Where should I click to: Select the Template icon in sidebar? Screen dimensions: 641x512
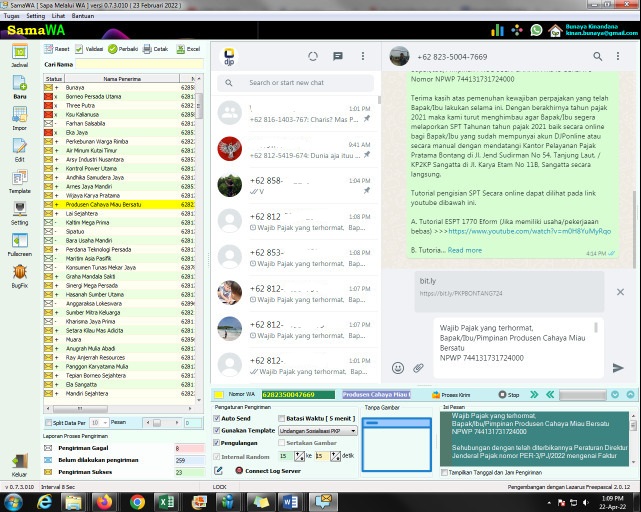tap(19, 180)
